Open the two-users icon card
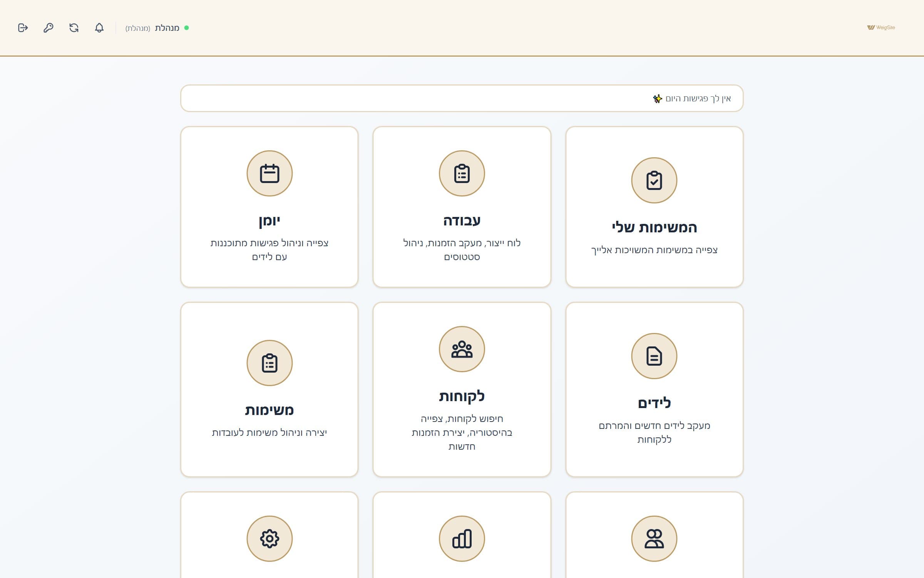This screenshot has height=578, width=924. click(x=654, y=539)
